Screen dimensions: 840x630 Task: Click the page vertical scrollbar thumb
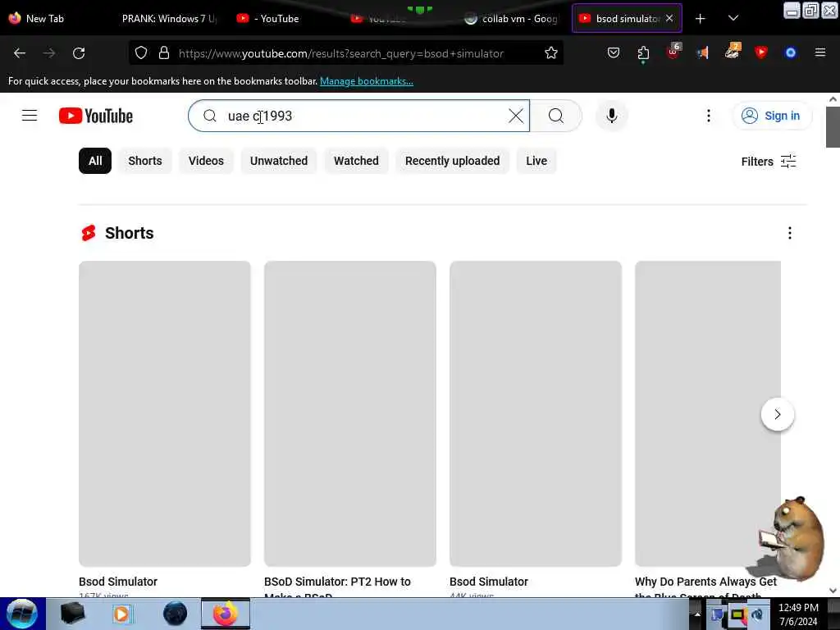pyautogui.click(x=833, y=127)
